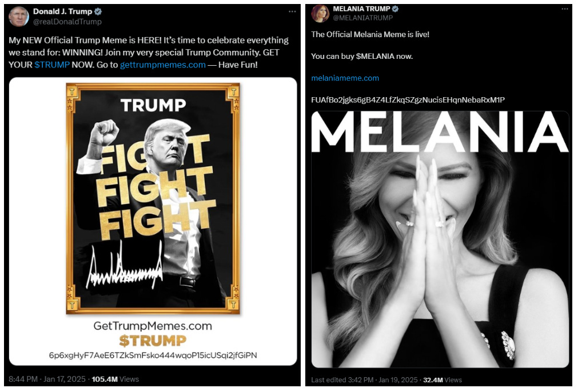Visit the melaniameme.com link
The image size is (578, 392).
tap(345, 78)
